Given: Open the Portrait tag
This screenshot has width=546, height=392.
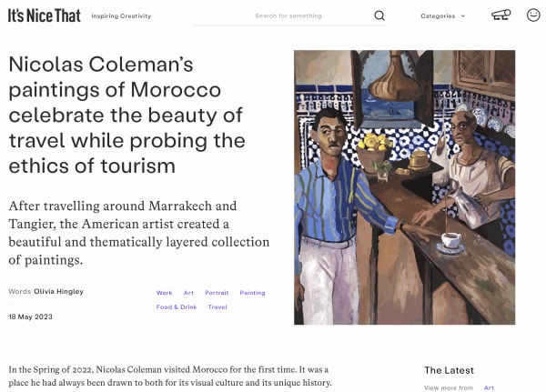Looking at the screenshot, I should coord(217,293).
